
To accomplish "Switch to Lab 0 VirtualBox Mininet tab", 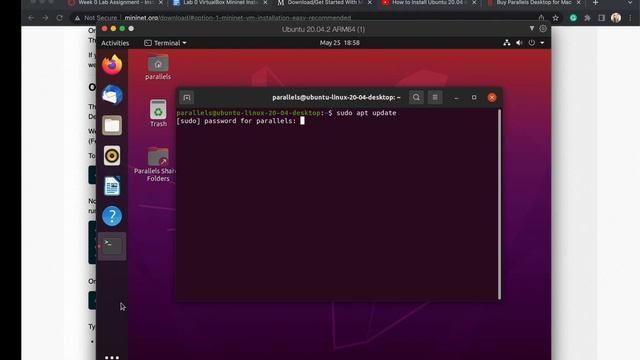I will click(x=220, y=3).
